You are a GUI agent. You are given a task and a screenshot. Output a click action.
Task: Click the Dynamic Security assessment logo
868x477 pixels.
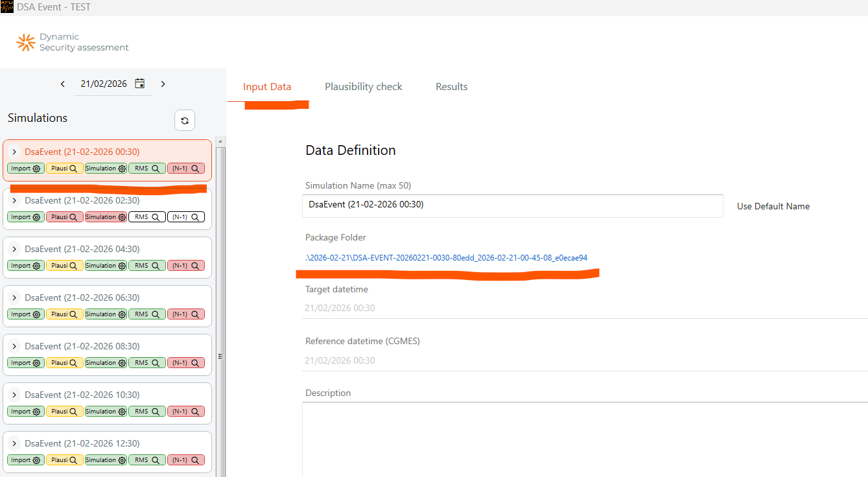pyautogui.click(x=73, y=43)
